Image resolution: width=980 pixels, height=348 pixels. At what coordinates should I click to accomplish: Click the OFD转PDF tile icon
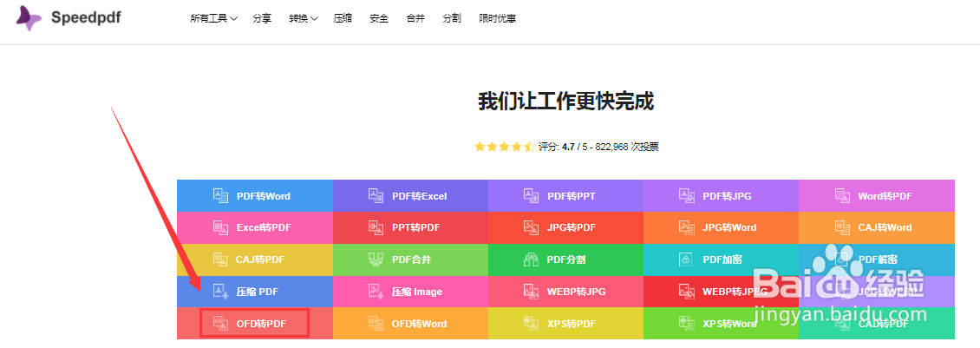220,323
